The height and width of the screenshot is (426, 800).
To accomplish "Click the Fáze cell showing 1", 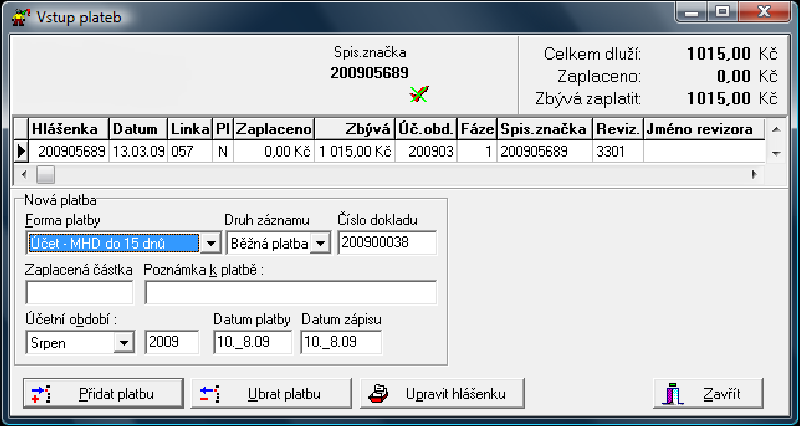I will (x=477, y=152).
